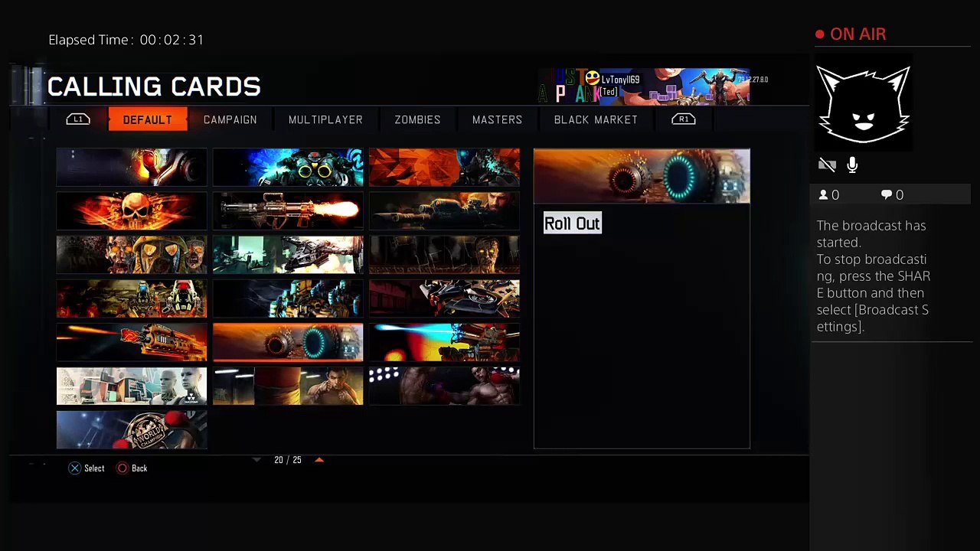Click the Select cross button prompt

coord(87,468)
